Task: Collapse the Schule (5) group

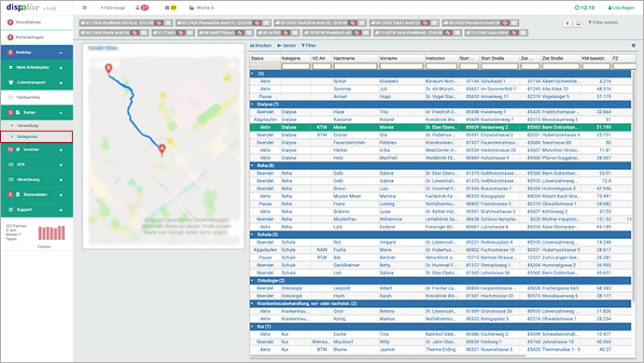Action: point(252,234)
